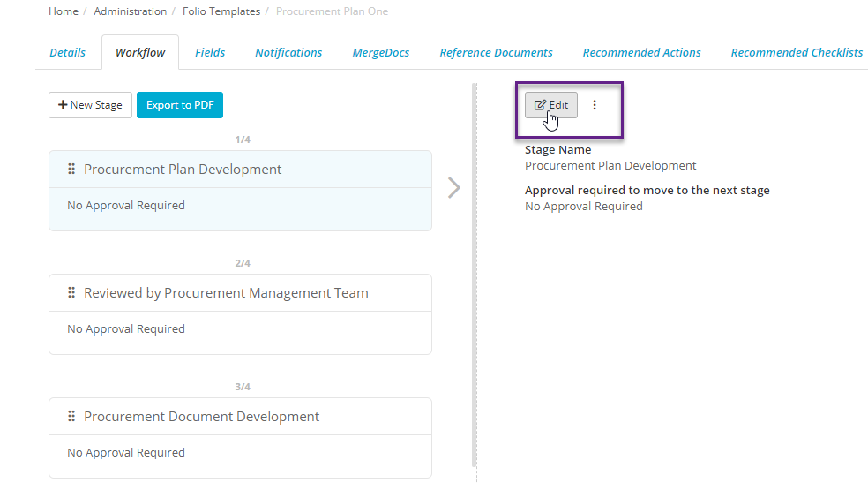Select the Procurement Document Development stage
This screenshot has height=483, width=868.
click(240, 438)
